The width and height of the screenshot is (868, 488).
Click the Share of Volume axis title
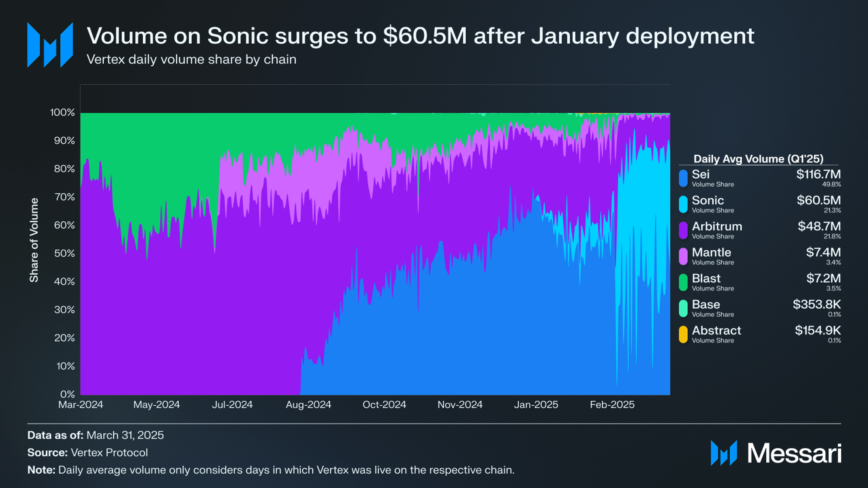(x=34, y=240)
